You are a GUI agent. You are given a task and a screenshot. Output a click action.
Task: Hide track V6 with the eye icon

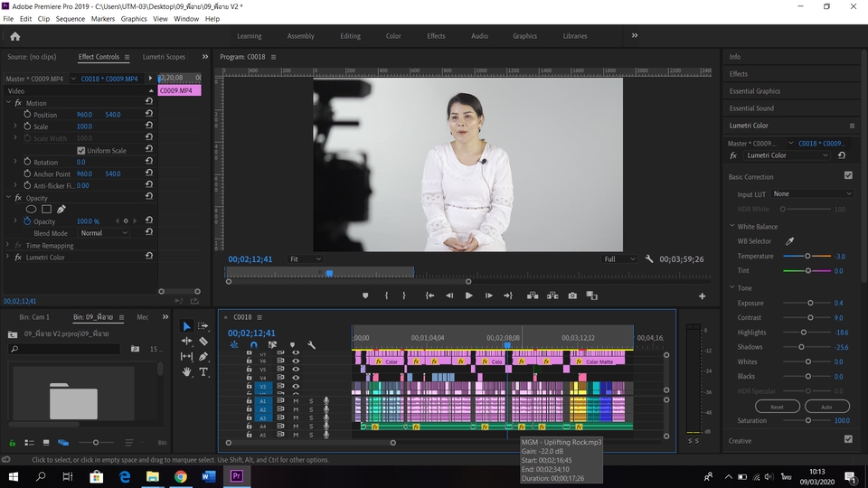click(296, 361)
